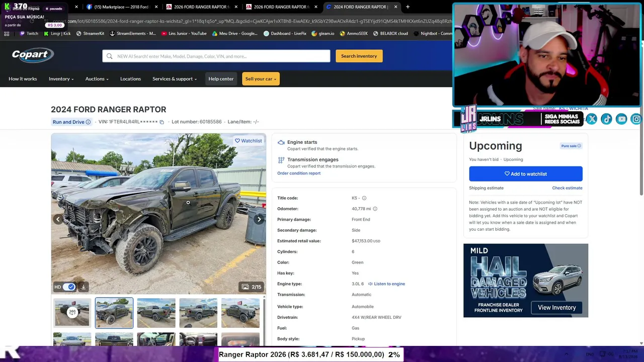Click the Copart logo
644x362 pixels.
pos(33,55)
